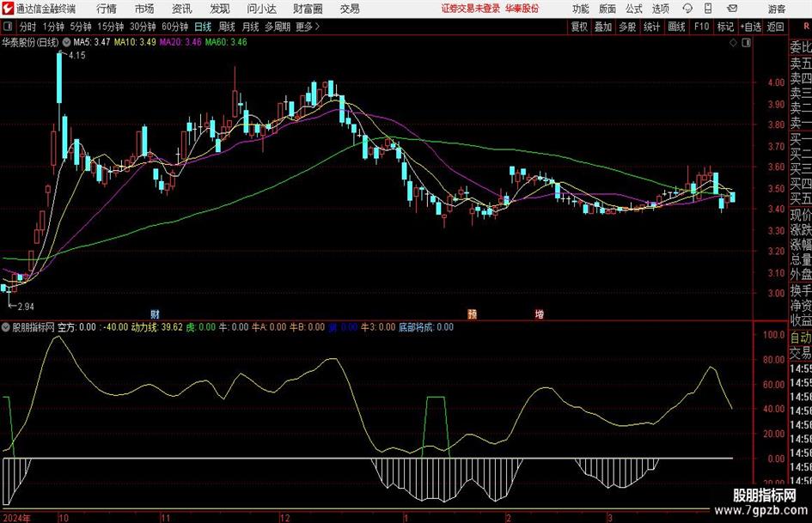
Task: Switch to the 5分钟 period
Action: pyautogui.click(x=81, y=27)
